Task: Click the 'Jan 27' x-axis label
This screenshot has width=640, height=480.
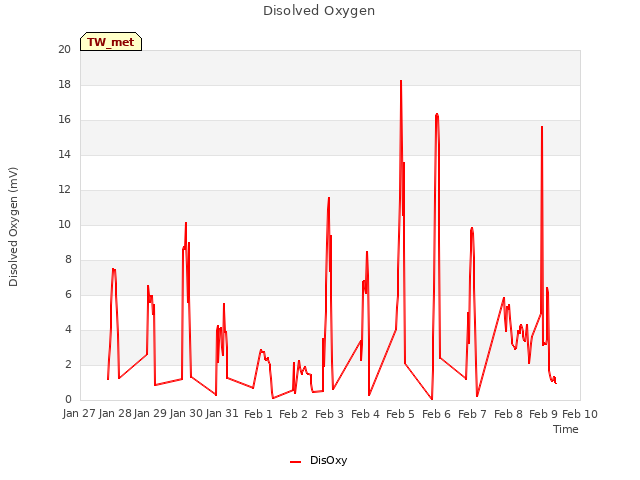Action: pyautogui.click(x=79, y=414)
